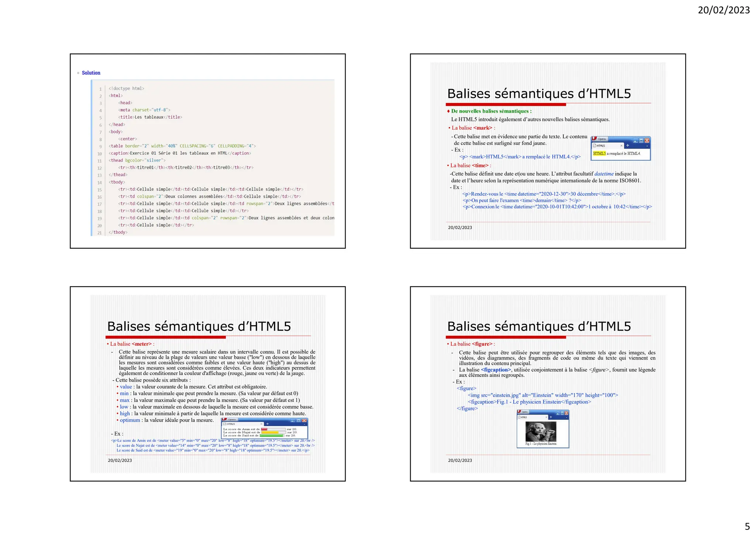Click red Amin score meter bar

[264, 429]
